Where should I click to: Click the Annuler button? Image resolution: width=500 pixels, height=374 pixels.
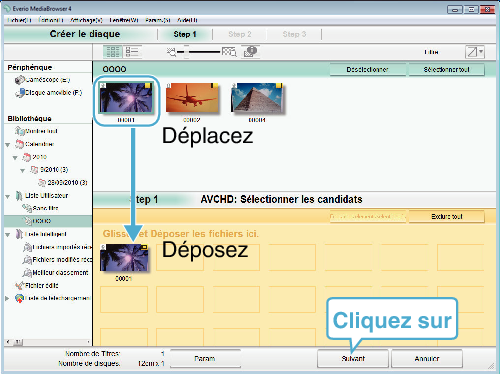click(427, 359)
